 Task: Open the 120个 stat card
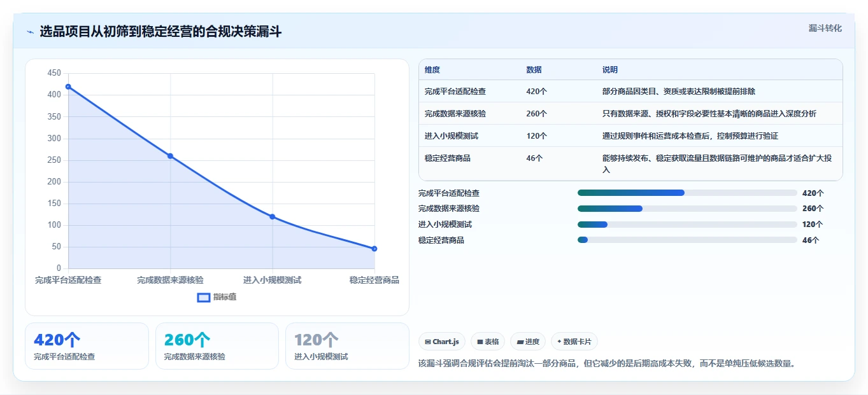click(347, 346)
